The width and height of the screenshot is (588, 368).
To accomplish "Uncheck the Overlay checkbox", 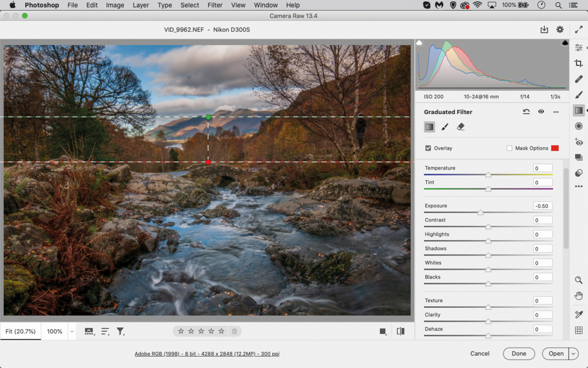I will (x=428, y=148).
